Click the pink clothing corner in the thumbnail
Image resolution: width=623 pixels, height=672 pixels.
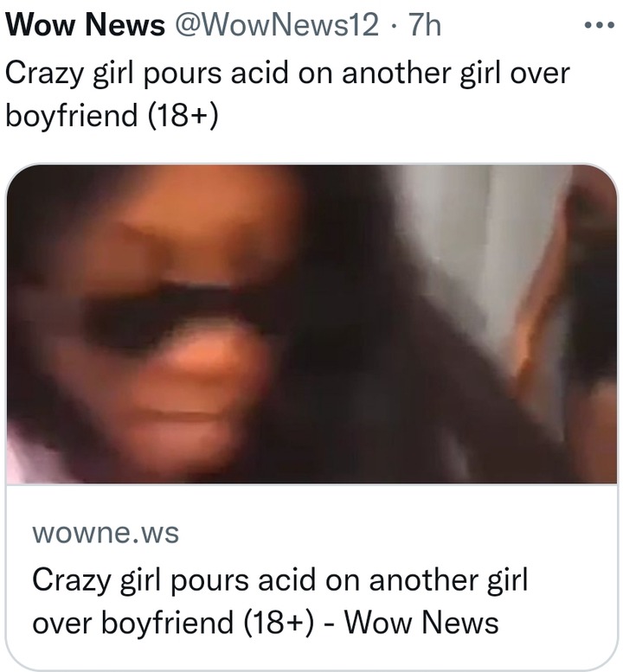coord(26,458)
